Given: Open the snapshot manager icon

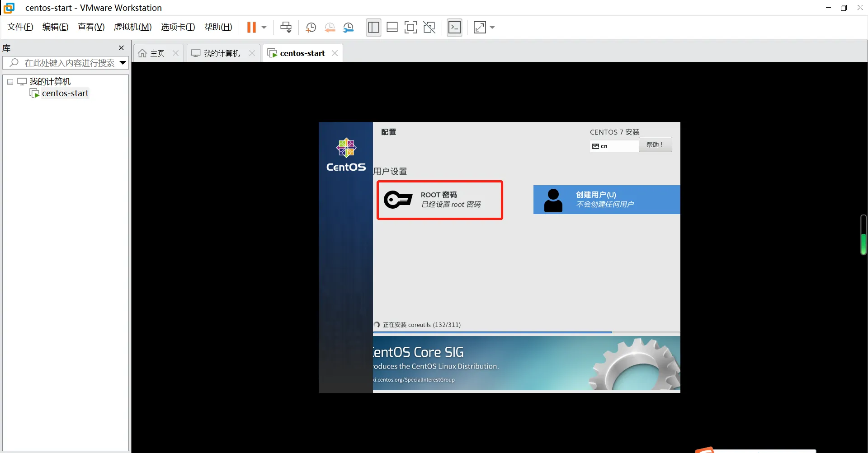Looking at the screenshot, I should (348, 28).
